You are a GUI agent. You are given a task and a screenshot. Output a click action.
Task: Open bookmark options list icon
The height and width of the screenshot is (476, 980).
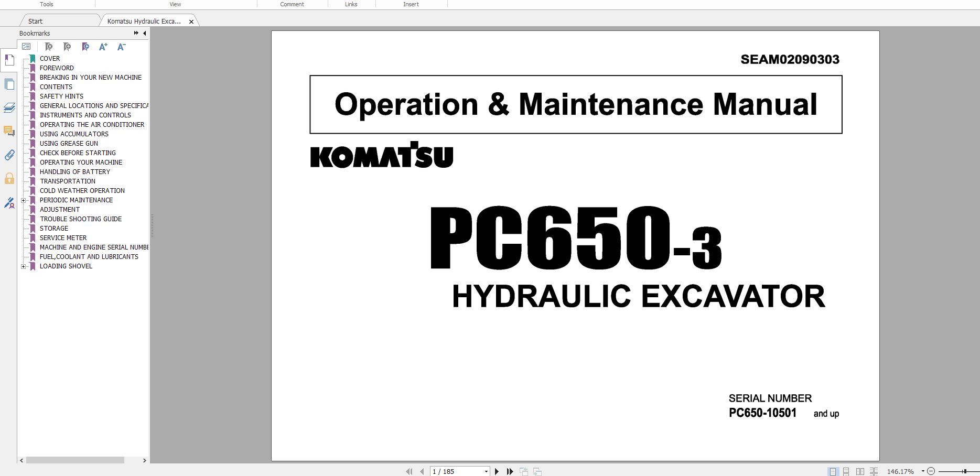[26, 47]
